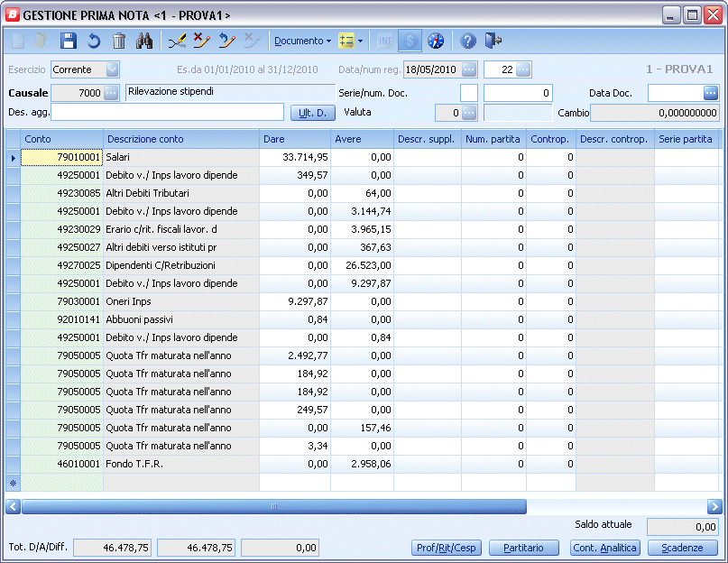Screen dimensions: 728x563
Task: Open the Esercizio Corrente combo box
Action: (x=112, y=69)
